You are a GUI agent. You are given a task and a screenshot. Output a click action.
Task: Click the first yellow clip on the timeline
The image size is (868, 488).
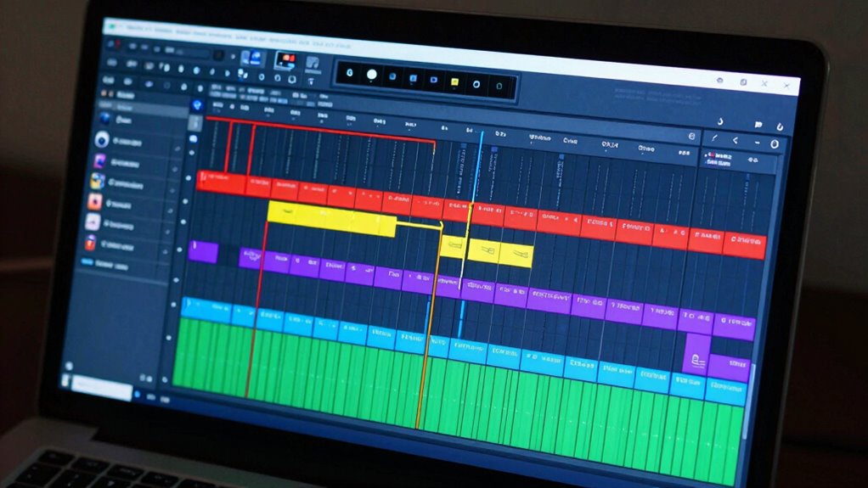click(331, 219)
